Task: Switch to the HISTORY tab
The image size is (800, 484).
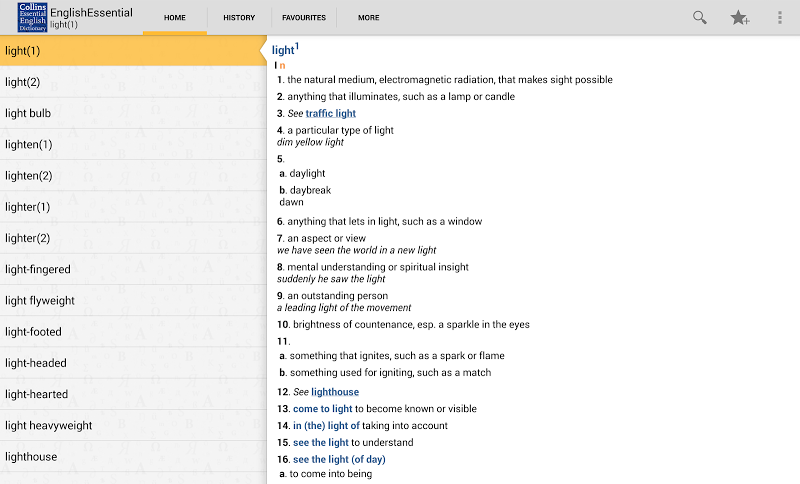Action: [239, 17]
